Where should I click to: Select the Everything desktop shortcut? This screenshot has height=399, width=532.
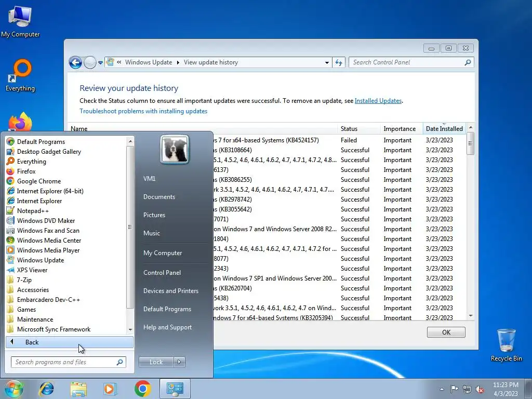coord(20,75)
